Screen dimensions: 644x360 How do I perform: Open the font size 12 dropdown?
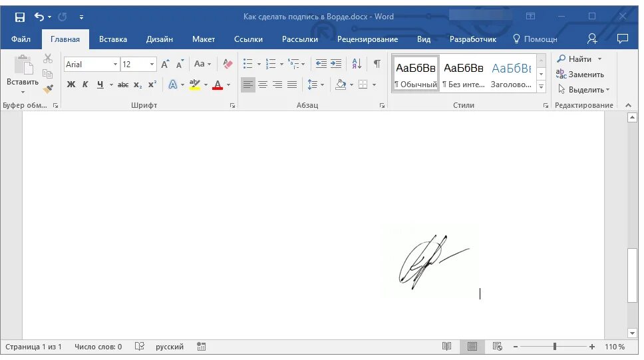click(152, 64)
